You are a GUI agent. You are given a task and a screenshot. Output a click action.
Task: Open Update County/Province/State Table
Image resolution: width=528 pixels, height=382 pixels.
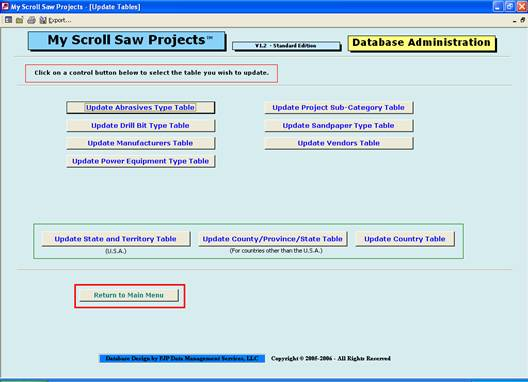pyautogui.click(x=272, y=239)
